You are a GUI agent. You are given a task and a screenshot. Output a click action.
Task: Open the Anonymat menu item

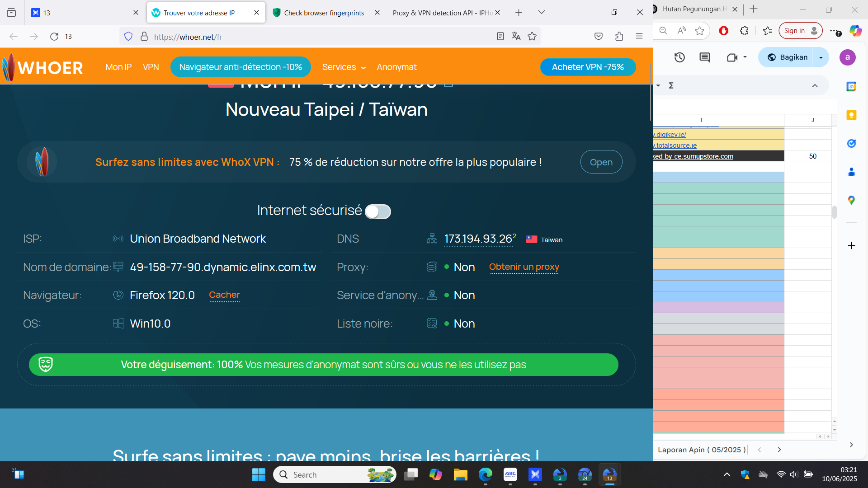396,67
